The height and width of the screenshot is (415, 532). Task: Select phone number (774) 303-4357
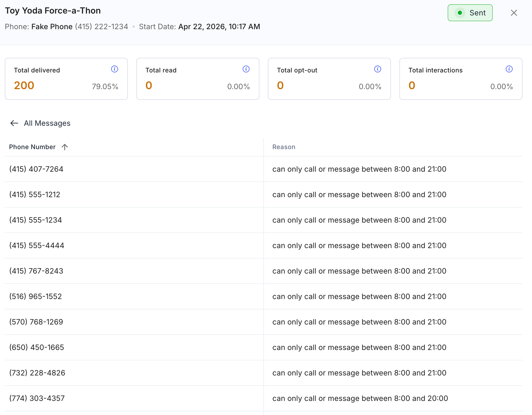pyautogui.click(x=37, y=398)
